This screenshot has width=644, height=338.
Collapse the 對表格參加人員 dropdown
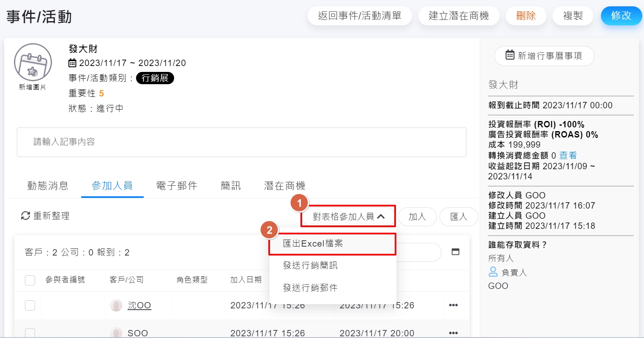coord(349,217)
